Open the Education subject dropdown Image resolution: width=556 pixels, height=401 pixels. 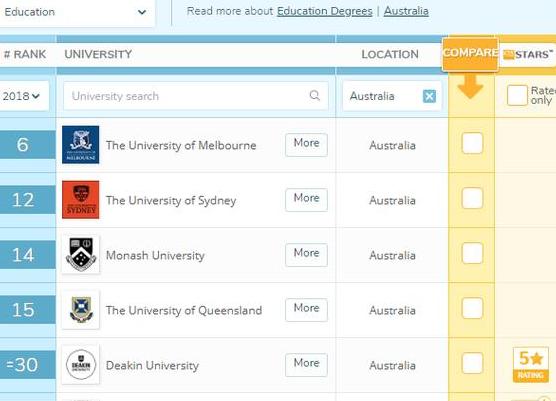click(x=76, y=12)
